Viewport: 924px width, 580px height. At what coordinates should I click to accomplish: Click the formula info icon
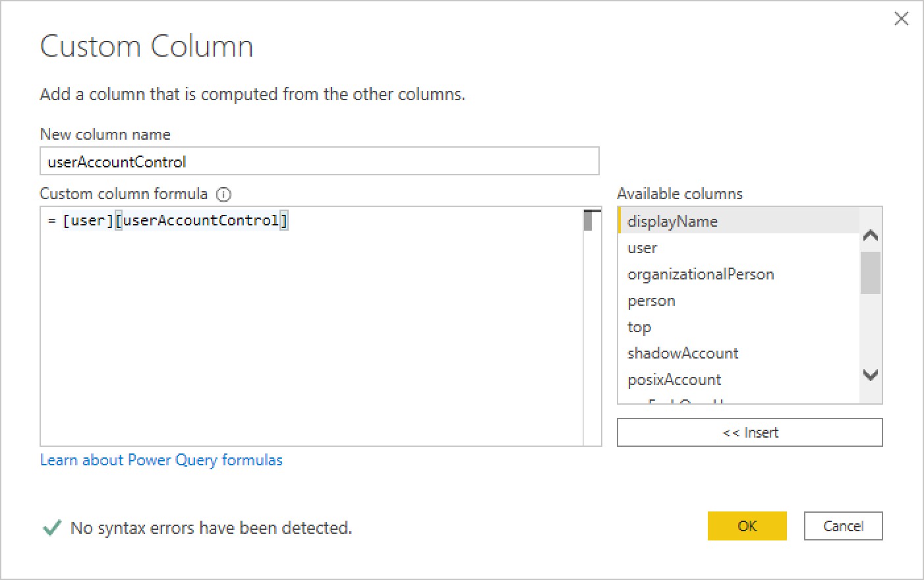point(224,194)
